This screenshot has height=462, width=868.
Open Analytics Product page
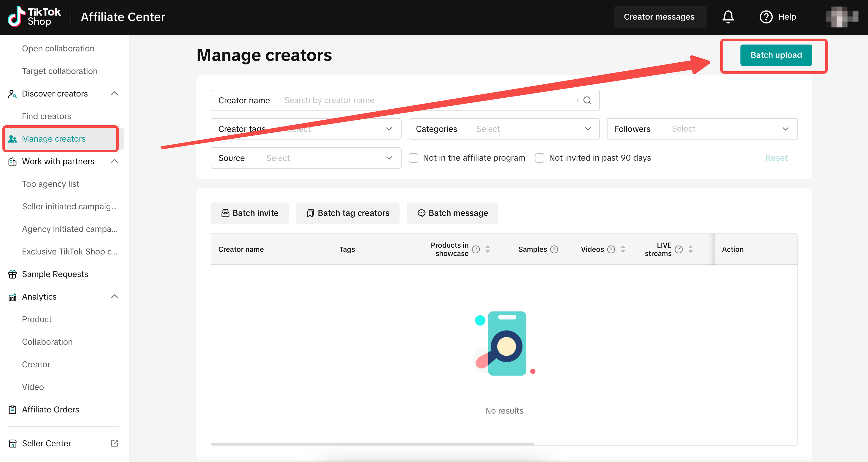pos(37,319)
